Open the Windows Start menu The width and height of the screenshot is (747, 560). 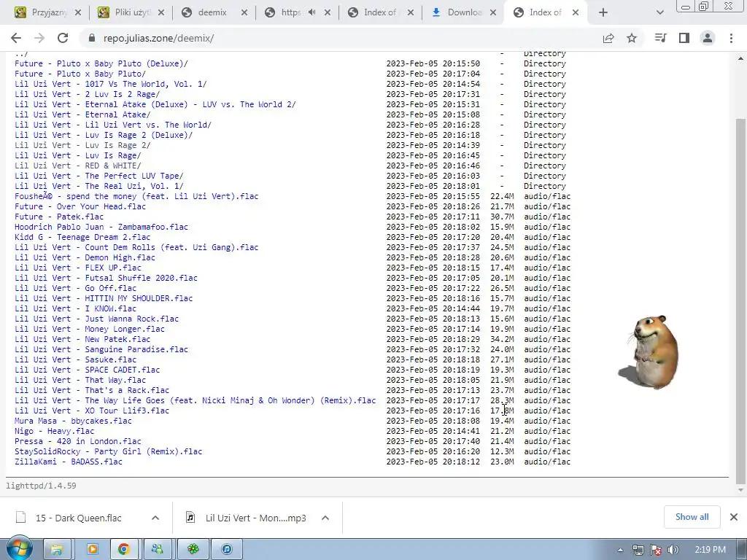coord(19,548)
